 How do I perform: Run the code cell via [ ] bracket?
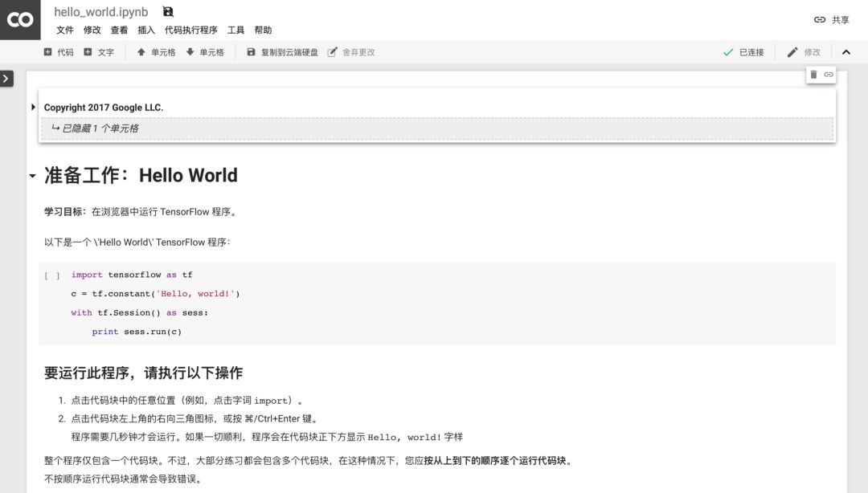[52, 275]
